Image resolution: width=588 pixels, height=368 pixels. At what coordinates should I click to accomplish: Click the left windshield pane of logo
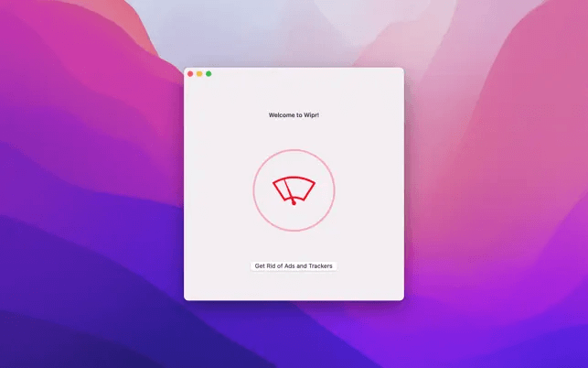(281, 188)
